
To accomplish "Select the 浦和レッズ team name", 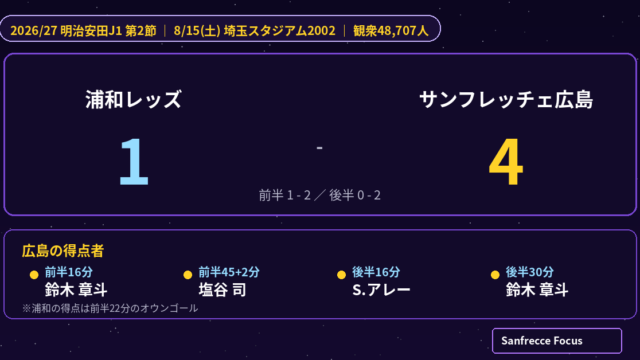I will click(133, 100).
